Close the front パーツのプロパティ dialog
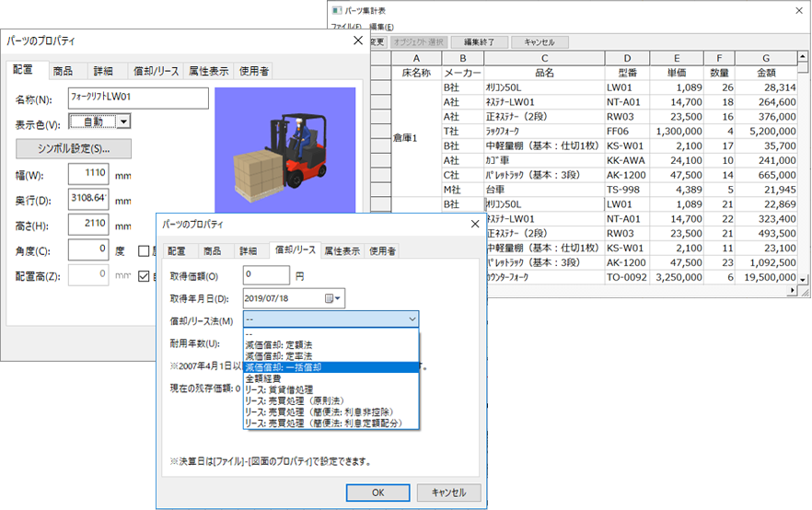The width and height of the screenshot is (812, 510). [473, 224]
